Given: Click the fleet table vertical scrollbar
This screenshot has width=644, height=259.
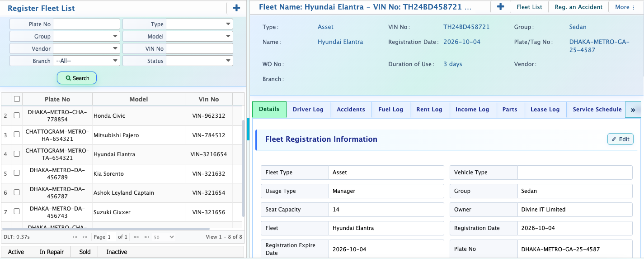Looking at the screenshot, I should 243,168.
